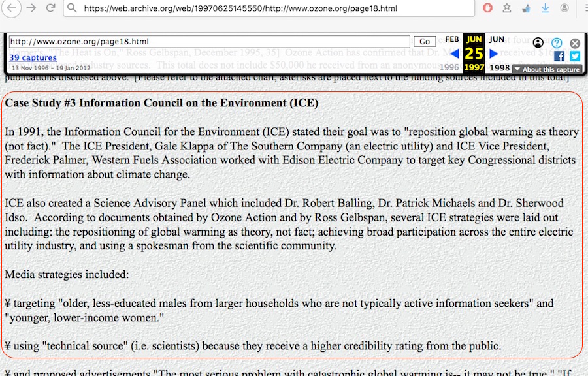
Task: Open the browser downloads arrow icon
Action: [546, 8]
